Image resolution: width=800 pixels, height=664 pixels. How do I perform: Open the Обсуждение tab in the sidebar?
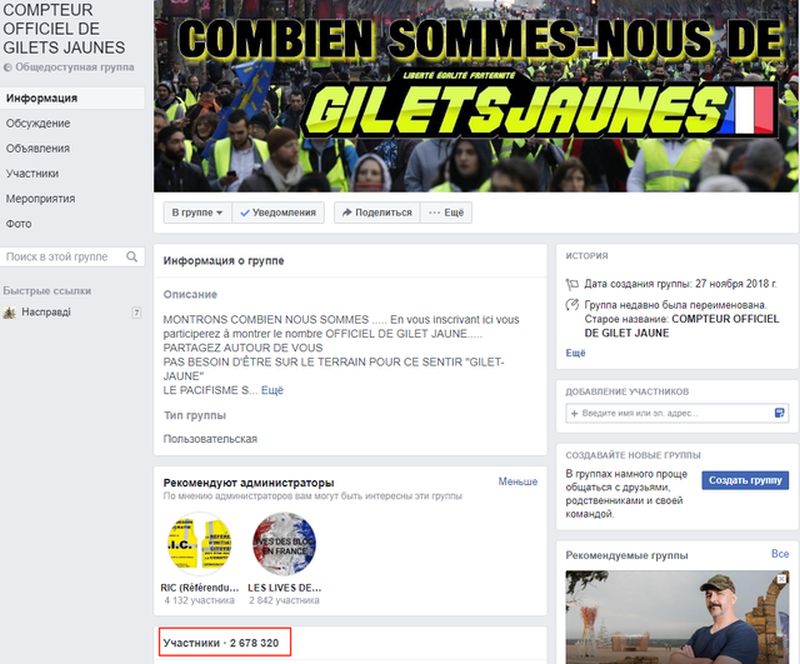pos(38,123)
